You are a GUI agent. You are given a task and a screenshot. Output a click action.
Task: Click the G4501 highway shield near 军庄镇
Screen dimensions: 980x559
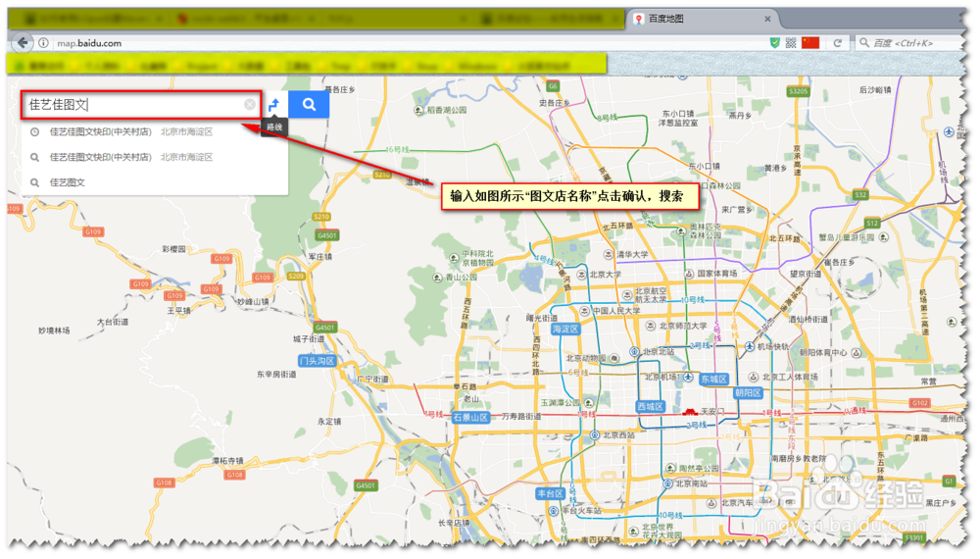tap(327, 235)
